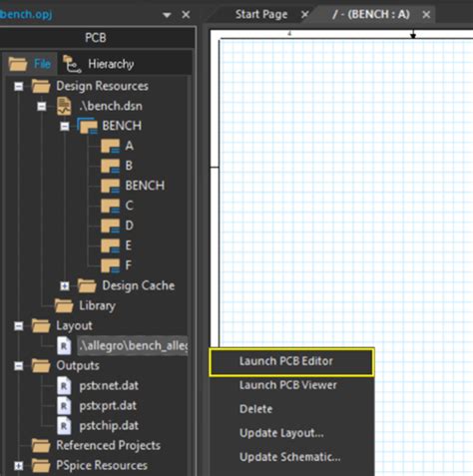The width and height of the screenshot is (473, 476).
Task: Switch to the File tab
Action: (30, 64)
